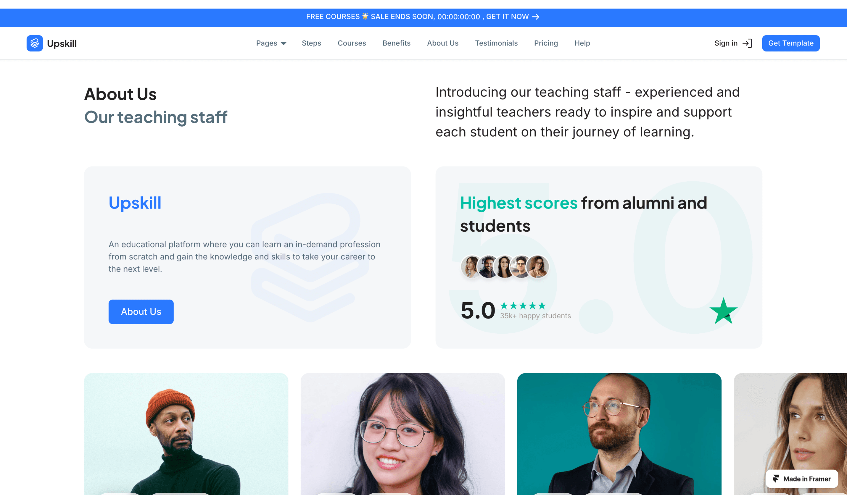847x504 pixels.
Task: Open the Pages menu
Action: (271, 43)
